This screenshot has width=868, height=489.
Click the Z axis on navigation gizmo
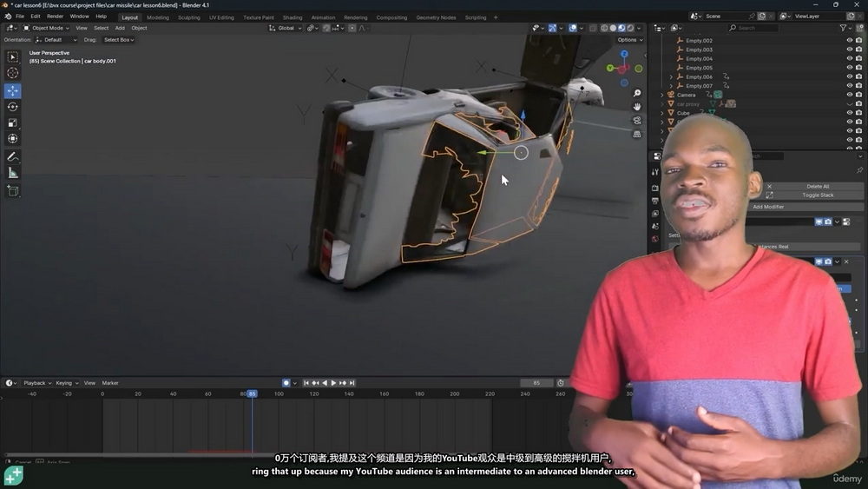pos(624,54)
